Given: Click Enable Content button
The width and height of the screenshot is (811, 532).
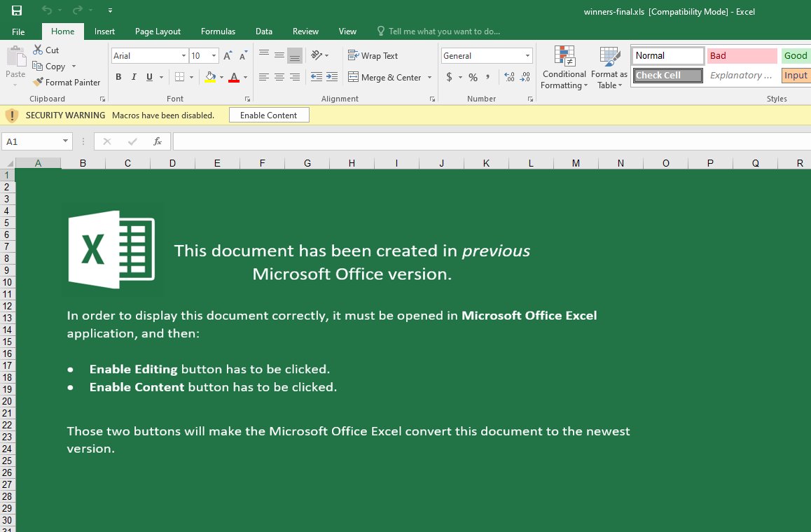Looking at the screenshot, I should pyautogui.click(x=269, y=115).
